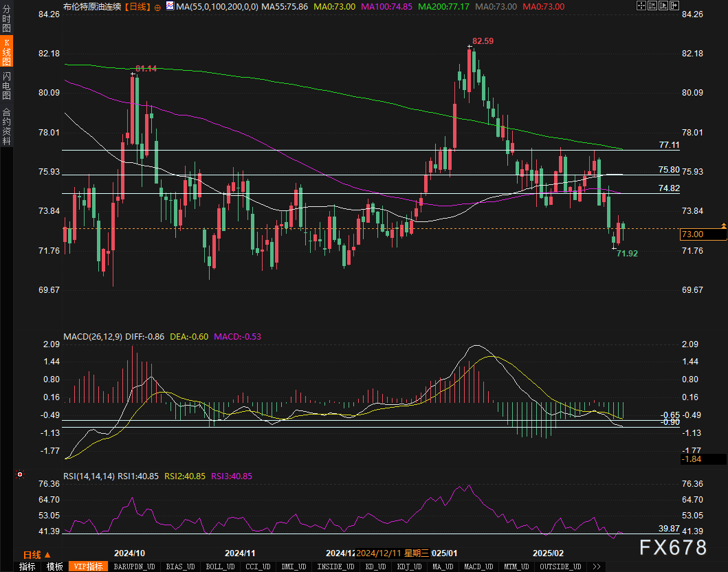Click the MA100:74.85 value label

(x=387, y=6)
